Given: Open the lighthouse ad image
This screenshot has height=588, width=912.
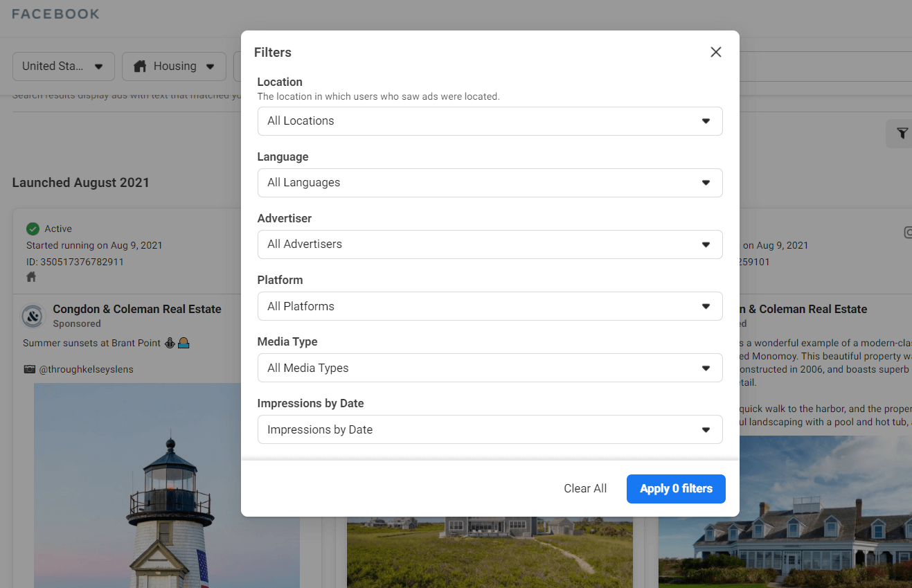Looking at the screenshot, I should tap(167, 485).
